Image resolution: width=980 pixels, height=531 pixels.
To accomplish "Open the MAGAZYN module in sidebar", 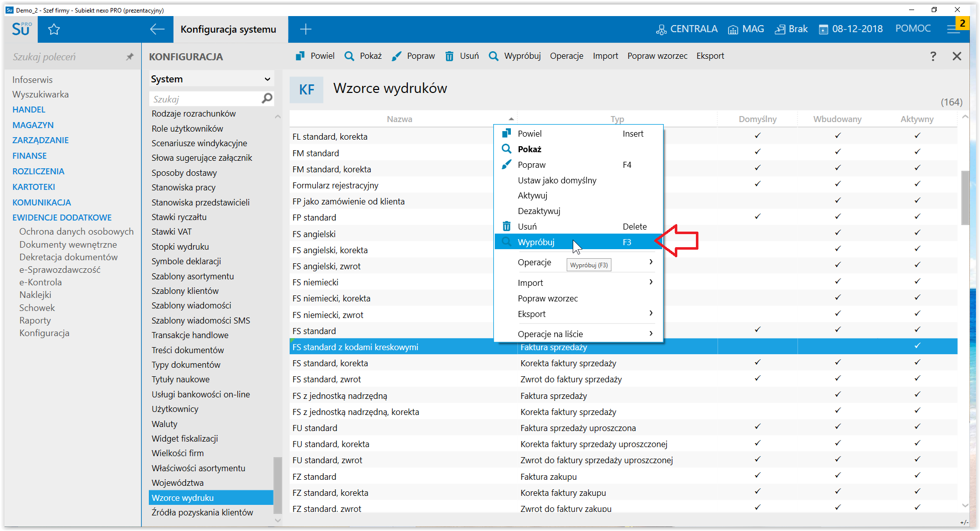I will click(33, 125).
